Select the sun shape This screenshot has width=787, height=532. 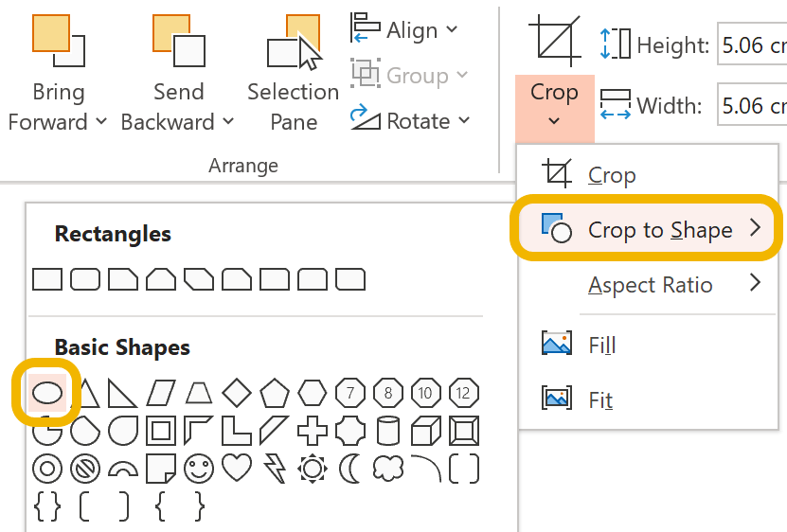[x=312, y=467]
